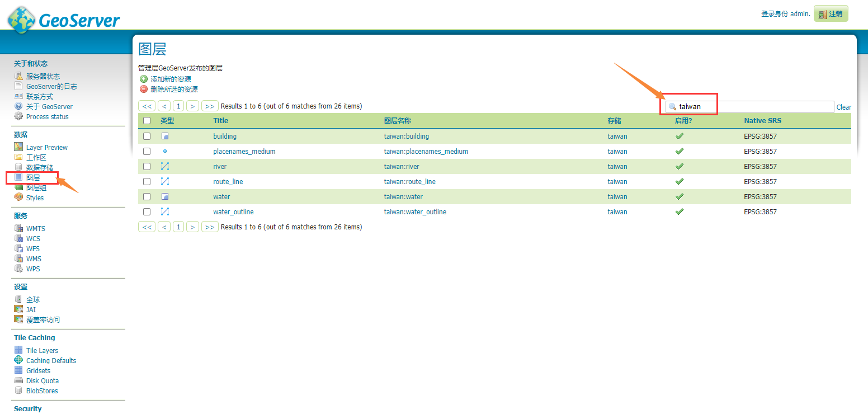The height and width of the screenshot is (414, 868).
Task: Click the server status icon in sidebar
Action: point(18,76)
